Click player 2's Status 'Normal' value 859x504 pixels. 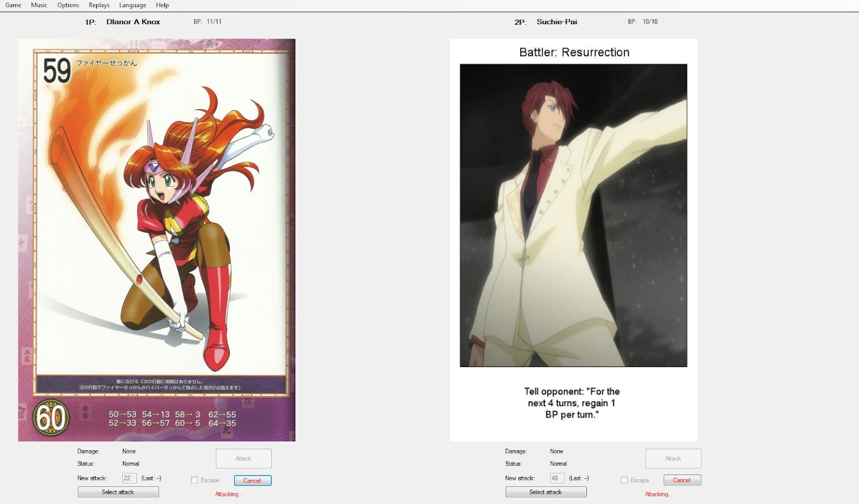point(558,464)
